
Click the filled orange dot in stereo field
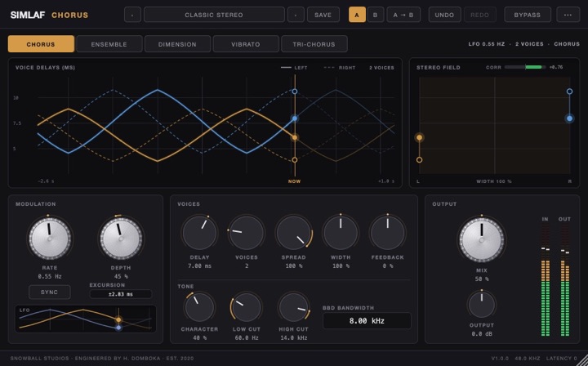[x=419, y=137]
